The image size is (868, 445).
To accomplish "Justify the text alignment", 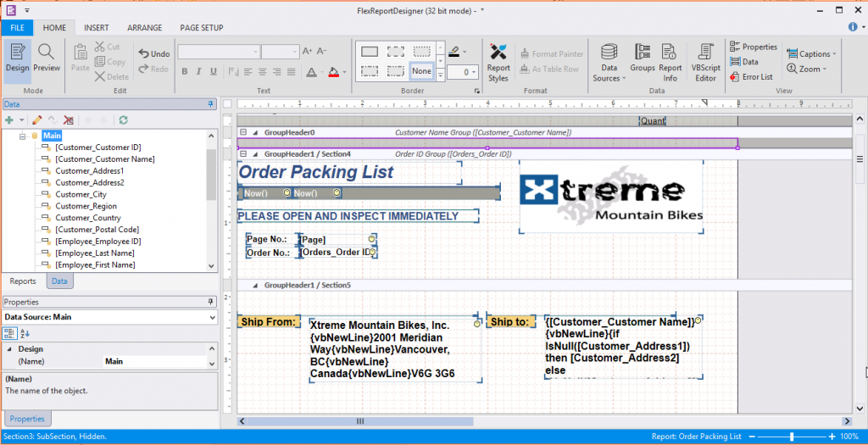I will click(292, 71).
